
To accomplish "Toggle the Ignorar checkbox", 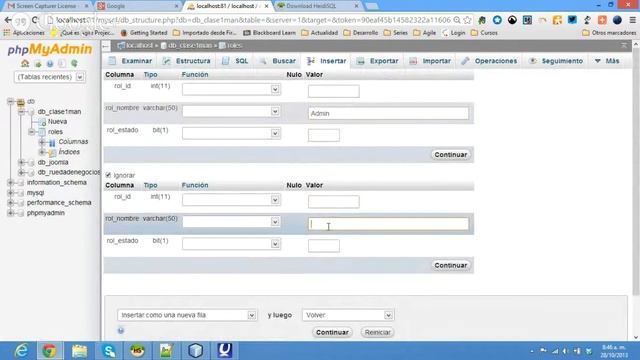I will [x=108, y=175].
